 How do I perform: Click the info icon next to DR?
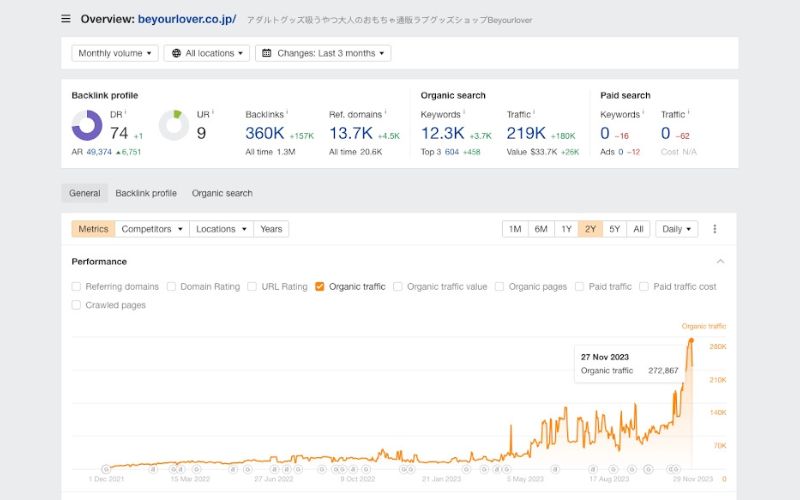(125, 112)
